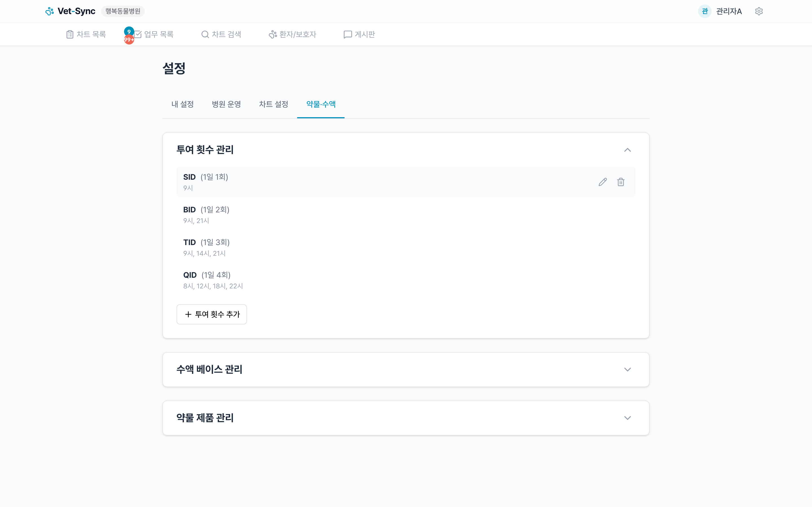
Task: Open the 차트 목록 clipboard icon
Action: pos(70,34)
